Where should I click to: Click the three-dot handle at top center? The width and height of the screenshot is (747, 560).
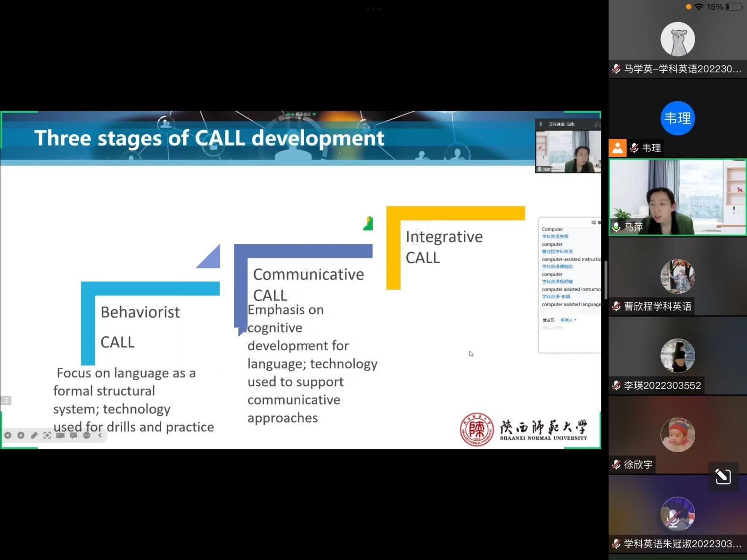[373, 8]
